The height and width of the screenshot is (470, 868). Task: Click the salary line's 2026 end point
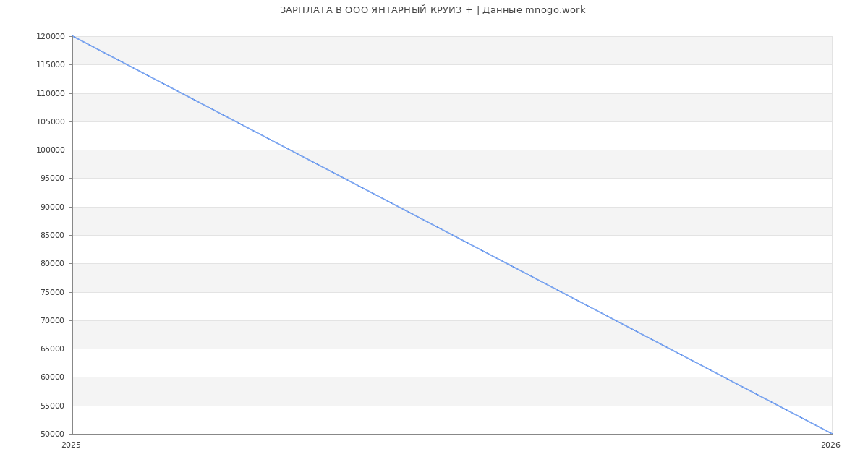832,434
